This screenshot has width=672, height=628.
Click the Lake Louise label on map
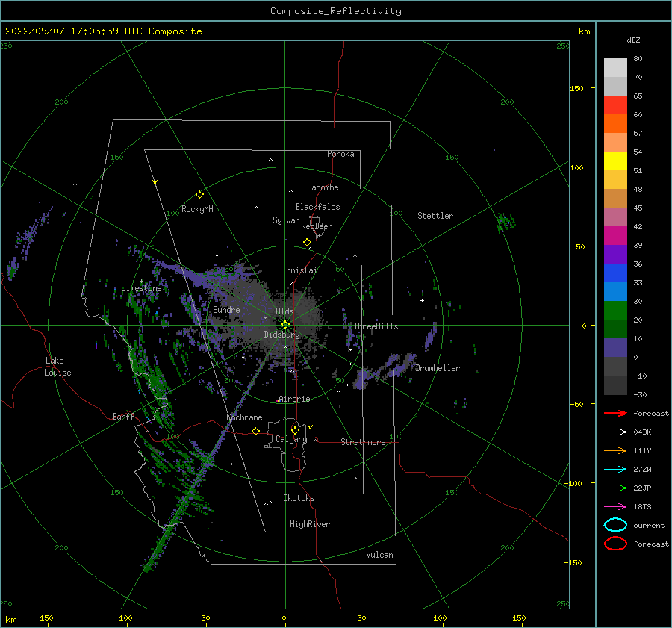tap(57, 367)
